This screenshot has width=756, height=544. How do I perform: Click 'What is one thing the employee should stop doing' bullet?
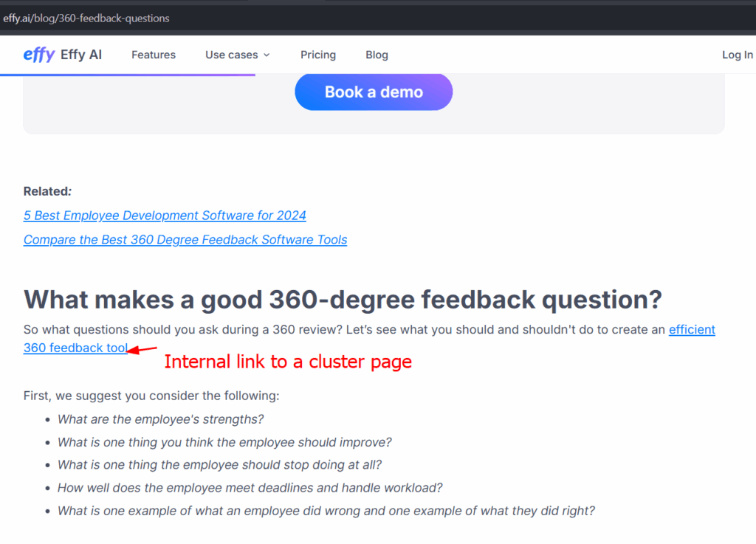(219, 464)
